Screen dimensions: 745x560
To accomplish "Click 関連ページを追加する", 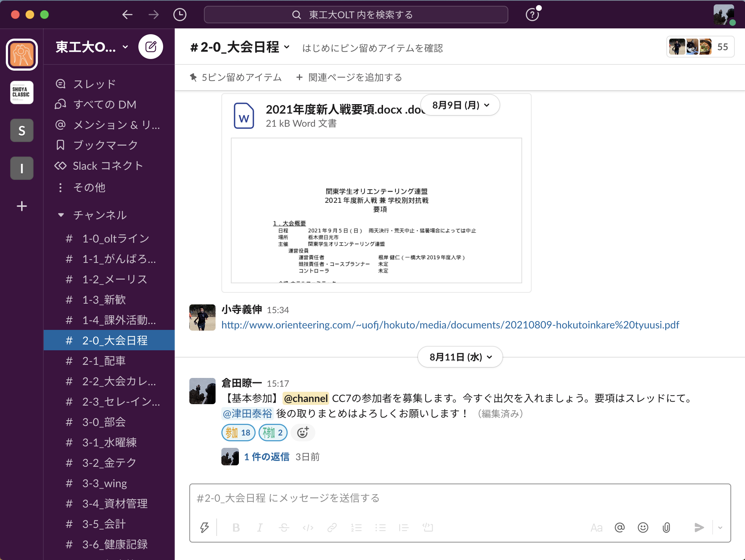I will point(349,77).
